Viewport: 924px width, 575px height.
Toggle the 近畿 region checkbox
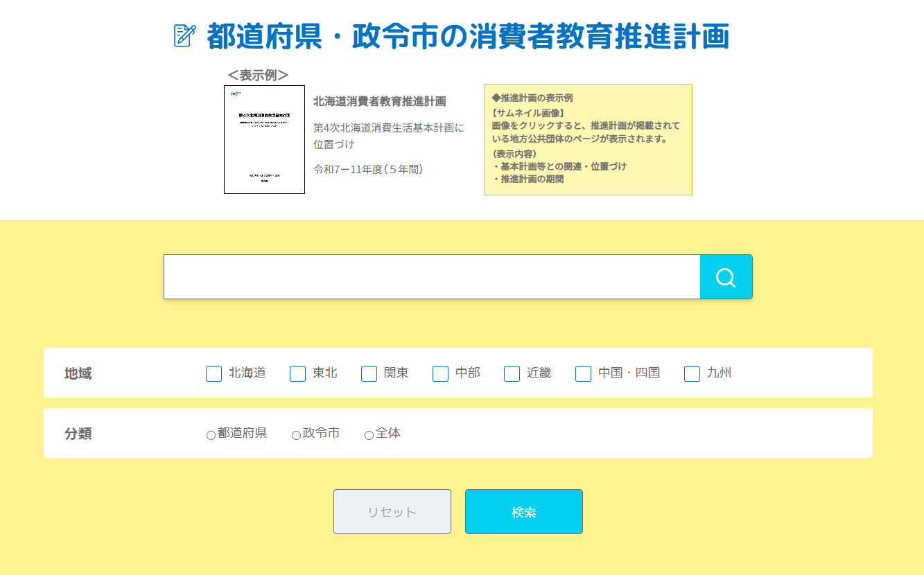pos(512,373)
